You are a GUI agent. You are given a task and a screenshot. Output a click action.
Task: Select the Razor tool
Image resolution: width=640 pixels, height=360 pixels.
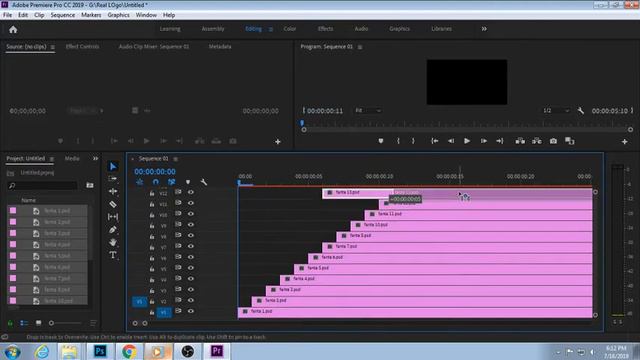coord(113,204)
